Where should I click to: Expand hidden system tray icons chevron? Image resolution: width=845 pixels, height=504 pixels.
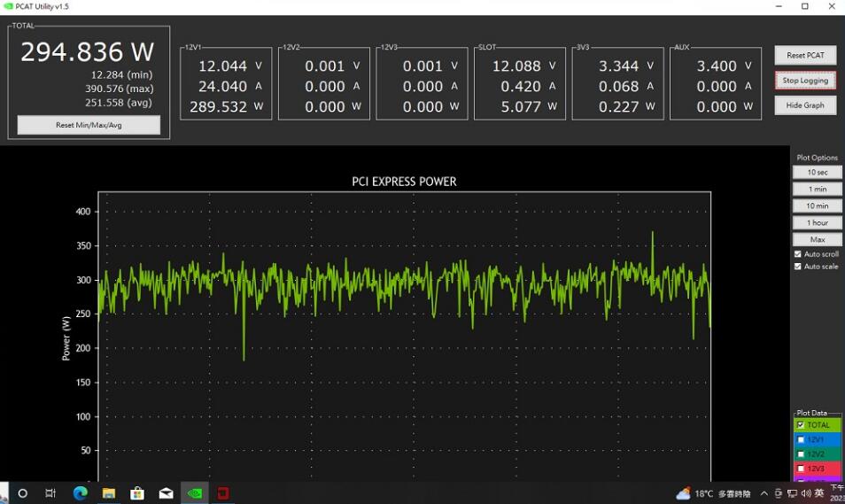click(764, 493)
